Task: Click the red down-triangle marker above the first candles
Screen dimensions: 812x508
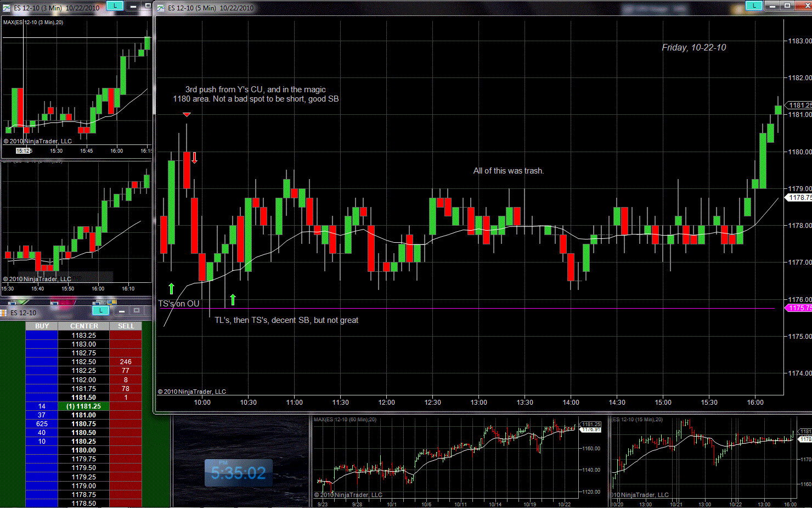Action: (187, 114)
